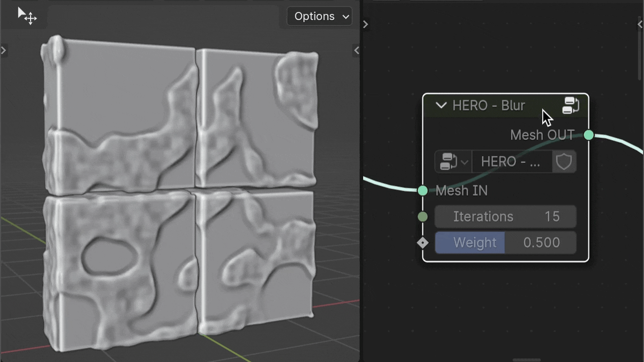Click the HERO - ... node group name field
The image size is (644, 362).
tap(512, 162)
